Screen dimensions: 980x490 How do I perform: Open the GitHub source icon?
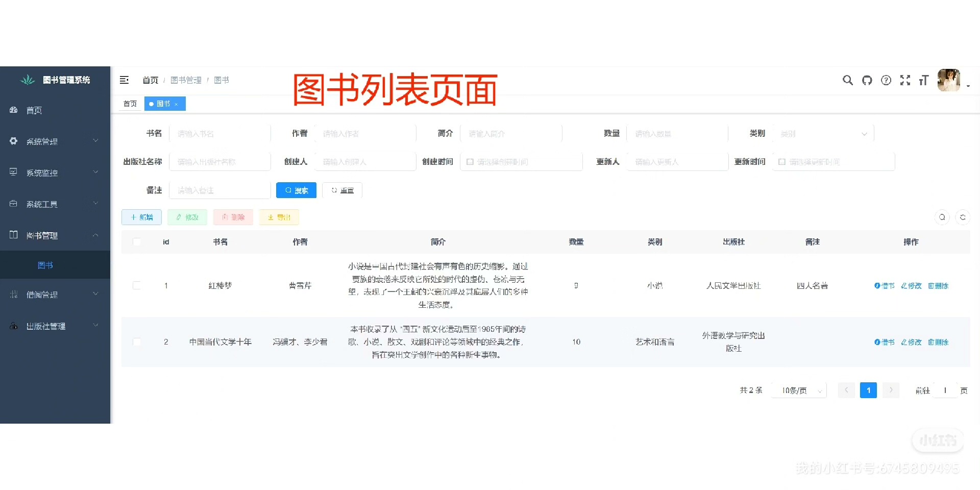[x=867, y=80]
